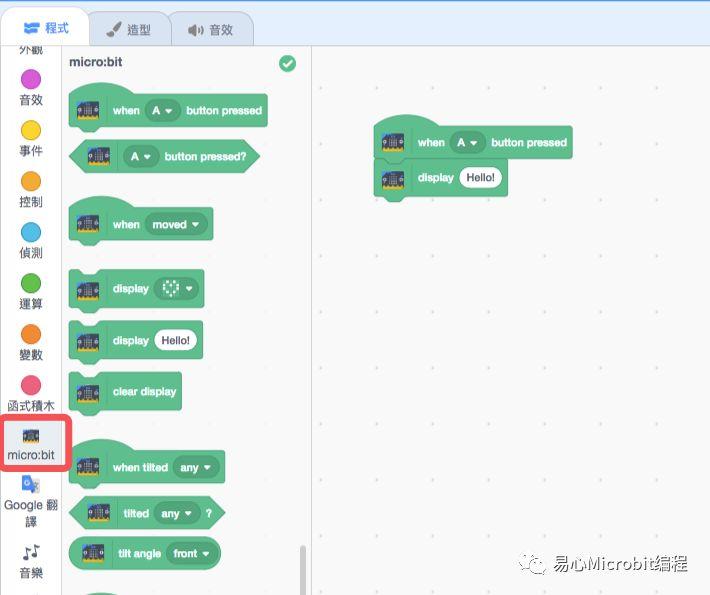Click the 'tilt angle front' reporter block

coord(144,553)
